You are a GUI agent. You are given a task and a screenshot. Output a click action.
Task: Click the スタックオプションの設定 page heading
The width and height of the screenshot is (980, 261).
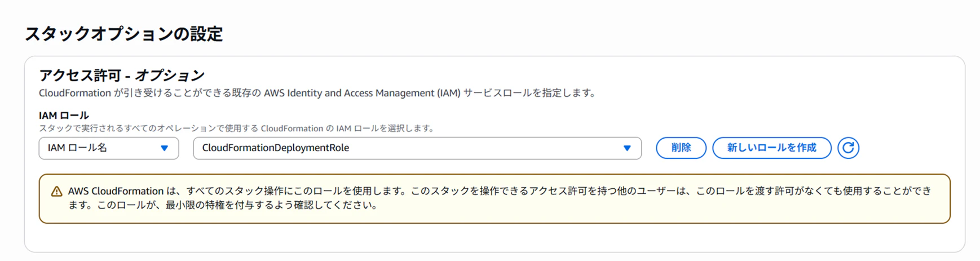point(124,34)
